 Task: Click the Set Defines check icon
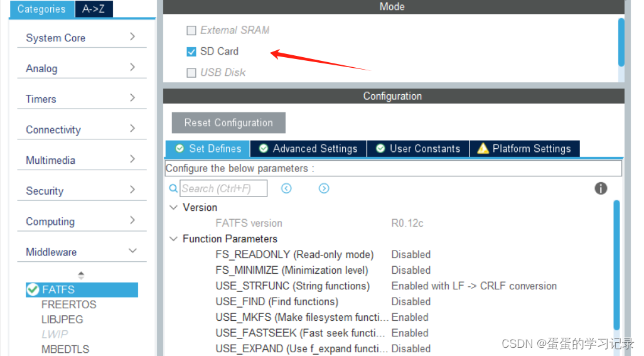pyautogui.click(x=180, y=149)
